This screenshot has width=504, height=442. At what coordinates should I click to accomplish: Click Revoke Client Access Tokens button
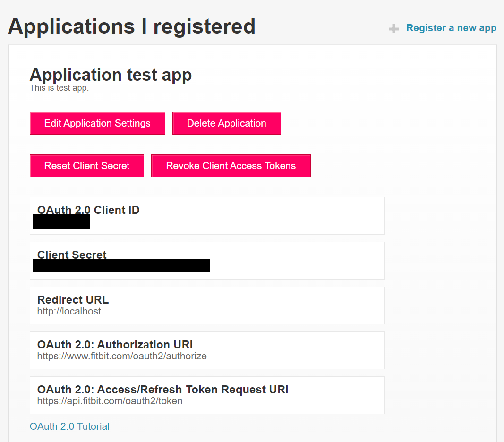coord(231,166)
